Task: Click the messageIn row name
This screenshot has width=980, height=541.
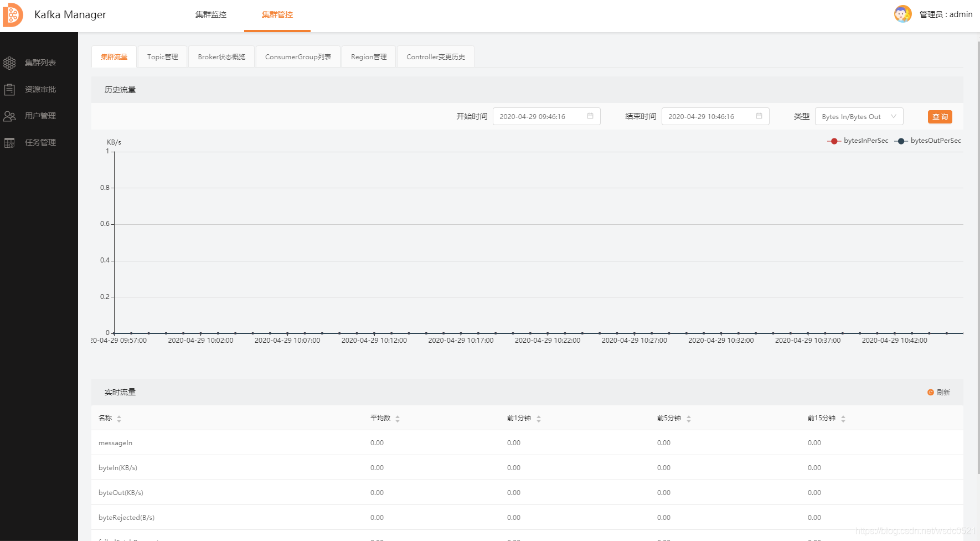Action: point(115,443)
